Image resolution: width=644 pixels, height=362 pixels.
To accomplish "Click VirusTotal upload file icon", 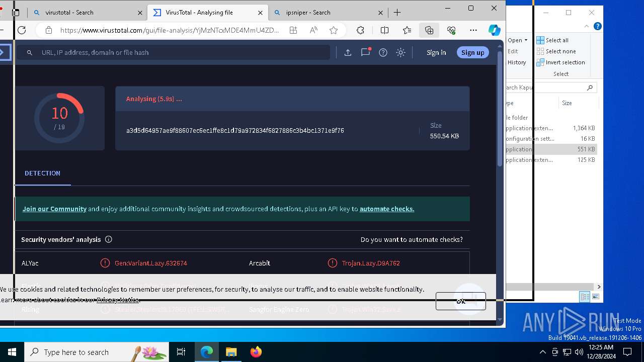I will coord(348,52).
